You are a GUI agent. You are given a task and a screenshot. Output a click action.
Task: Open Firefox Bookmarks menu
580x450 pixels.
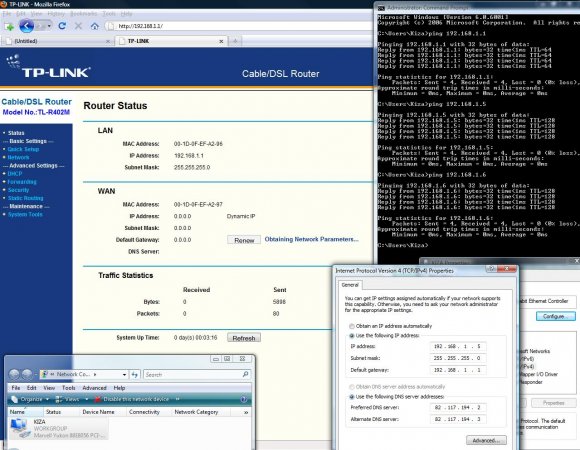(x=84, y=14)
